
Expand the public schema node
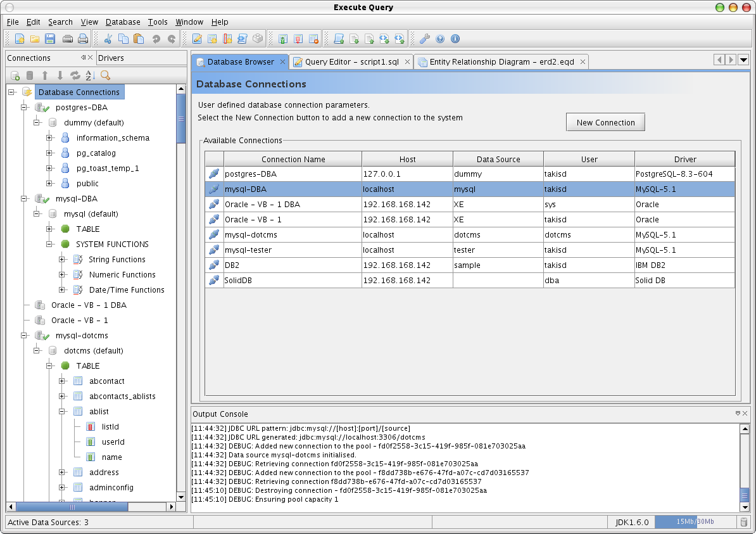tap(49, 183)
